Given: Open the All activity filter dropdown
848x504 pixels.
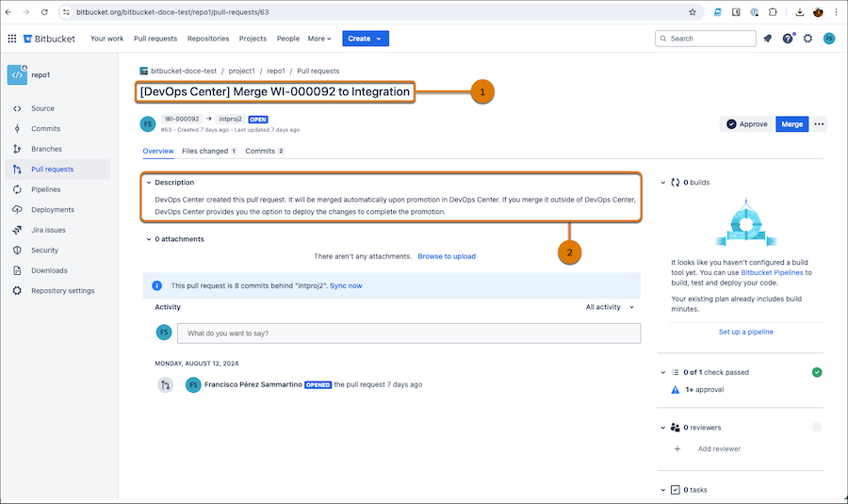Looking at the screenshot, I should click(610, 307).
